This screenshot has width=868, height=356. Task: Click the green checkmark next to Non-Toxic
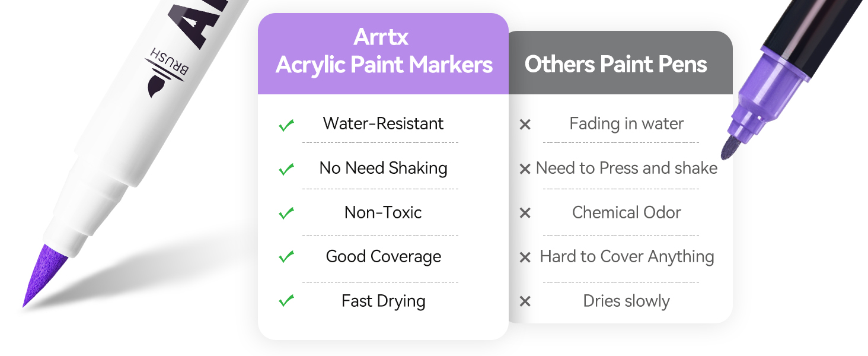click(x=286, y=213)
